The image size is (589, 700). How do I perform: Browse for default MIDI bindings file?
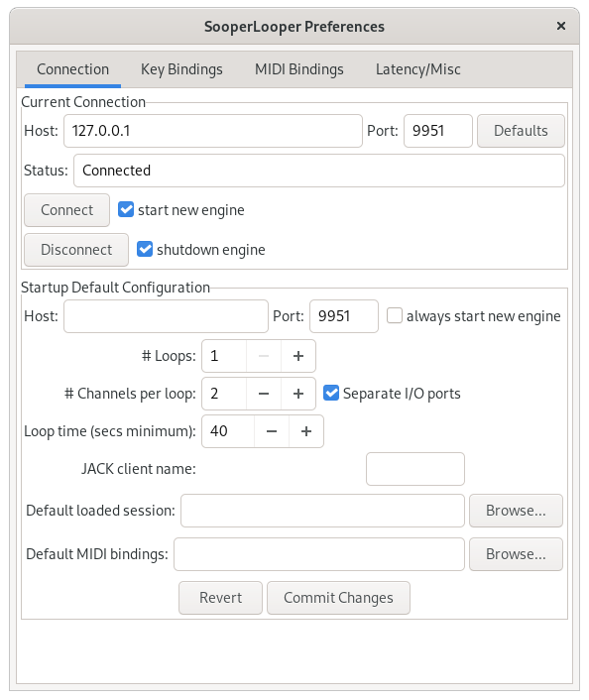[516, 554]
